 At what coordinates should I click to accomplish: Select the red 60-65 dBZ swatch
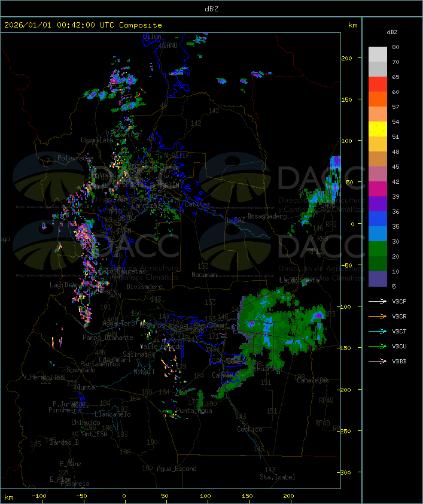click(378, 84)
